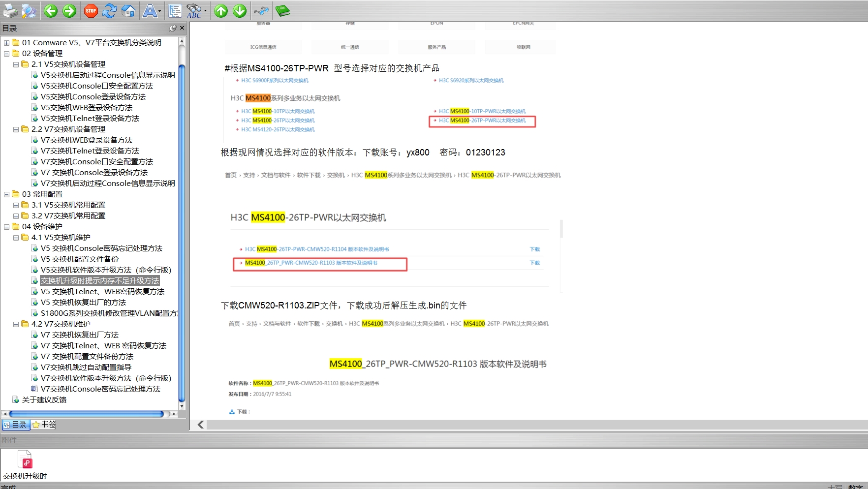Image resolution: width=868 pixels, height=489 pixels.
Task: Select V7 交换机恢复出厂方法 topic
Action: [x=80, y=335]
